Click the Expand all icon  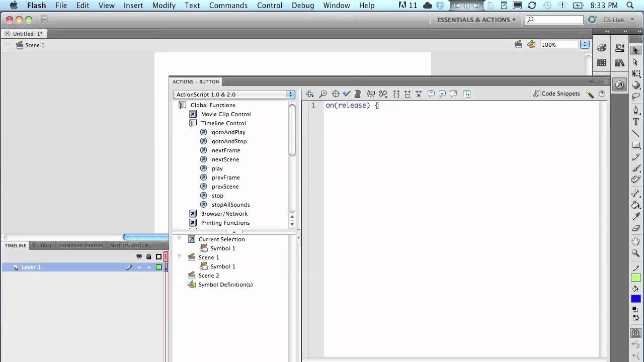tap(419, 94)
